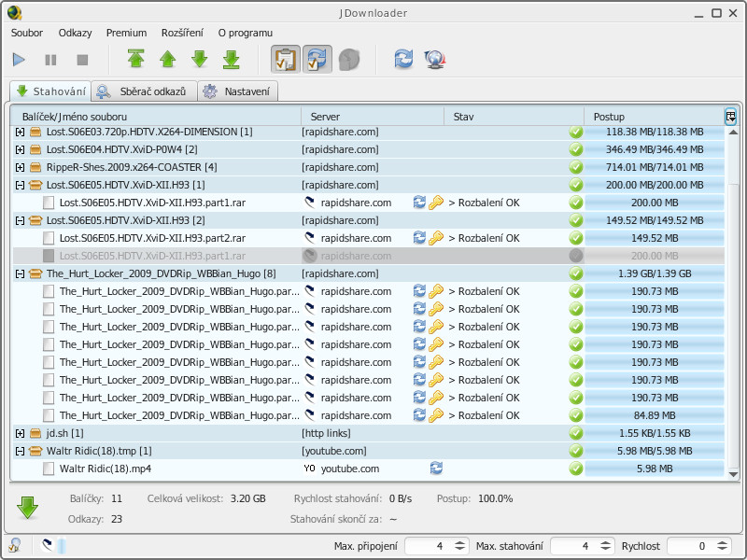Decrease Max. připojení value with down arrow
Image resolution: width=747 pixels, height=560 pixels.
tap(459, 550)
